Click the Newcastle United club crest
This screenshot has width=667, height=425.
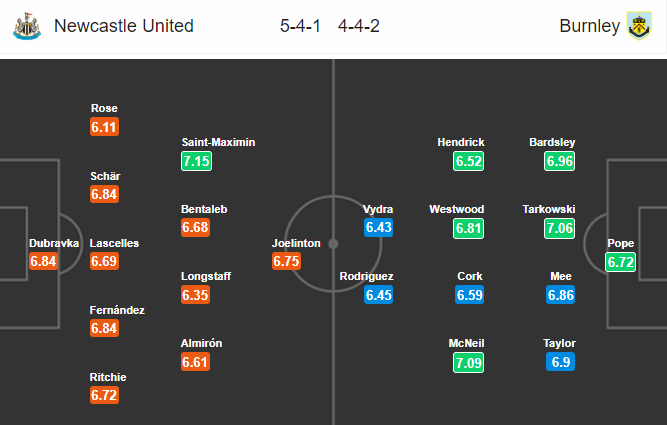pyautogui.click(x=27, y=26)
